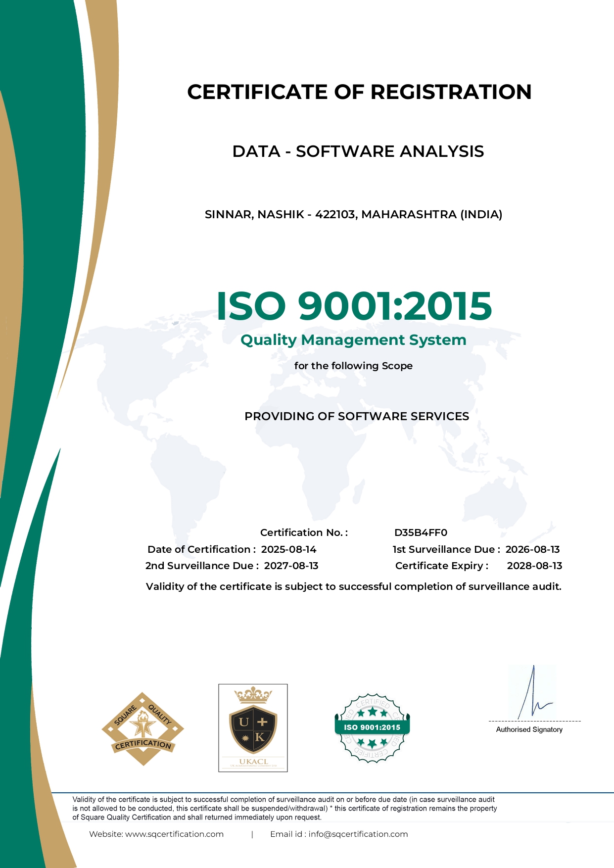
Task: Select the company name Data - Software Analysis
Action: (358, 151)
